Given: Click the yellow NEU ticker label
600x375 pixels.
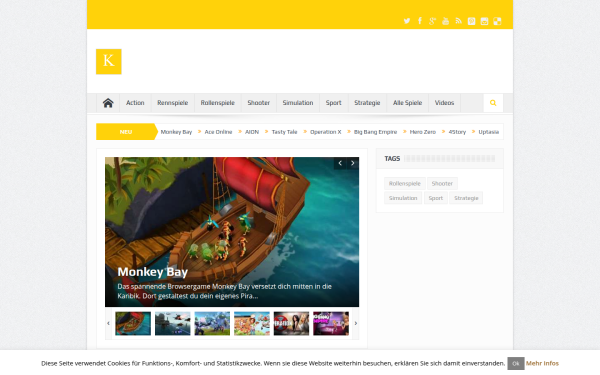Looking at the screenshot, I should [x=126, y=132].
